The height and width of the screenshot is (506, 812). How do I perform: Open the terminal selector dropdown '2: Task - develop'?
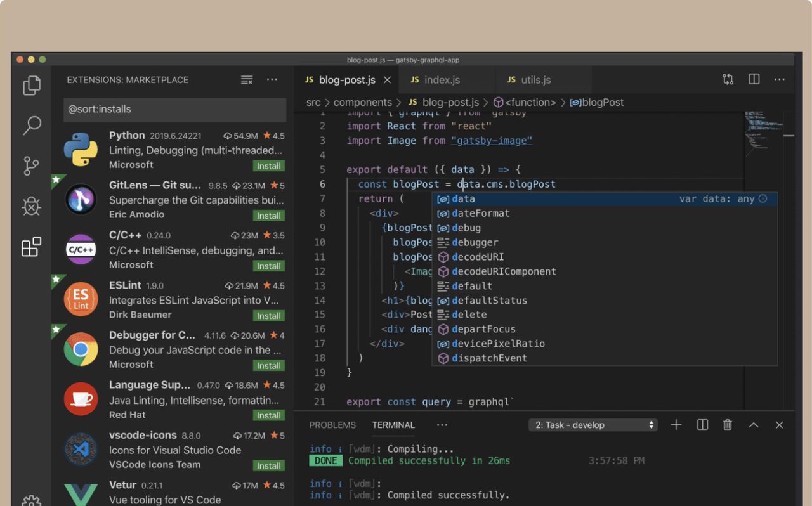[x=593, y=425]
